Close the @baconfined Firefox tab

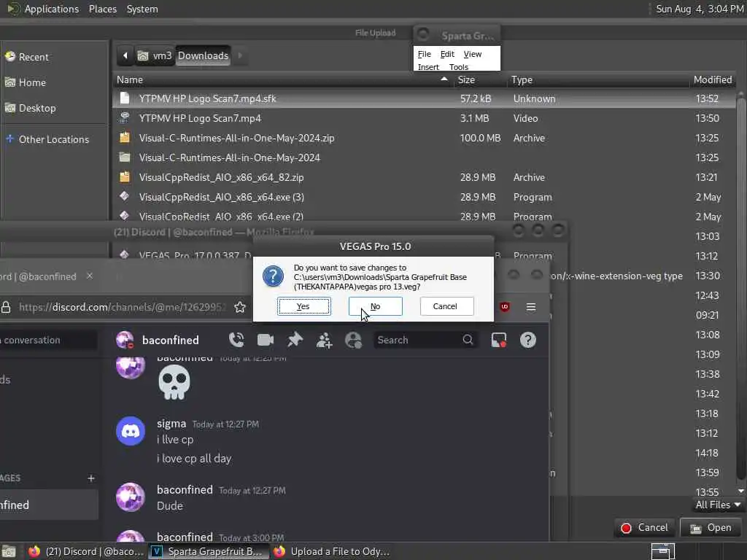(90, 276)
